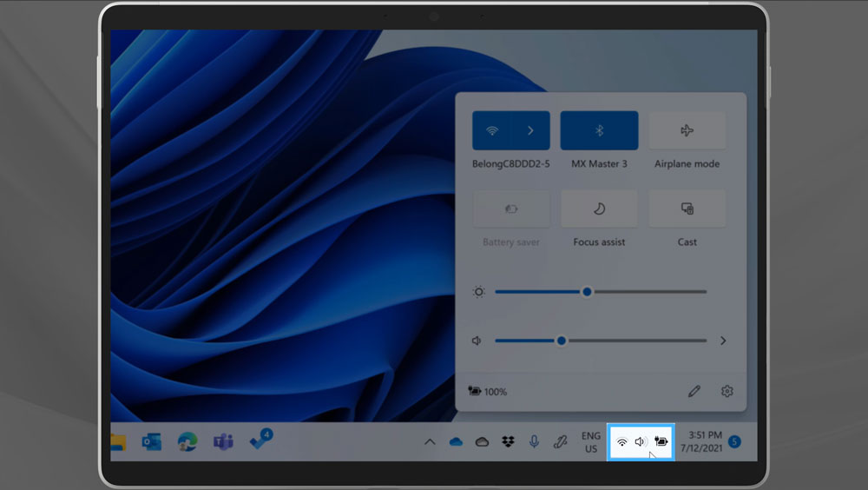Launch Microsoft Edge from the taskbar
Image resolution: width=868 pixels, height=490 pixels.
point(187,442)
